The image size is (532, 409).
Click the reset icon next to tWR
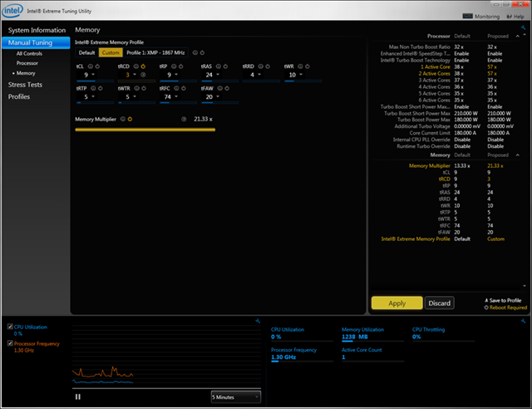click(x=308, y=67)
